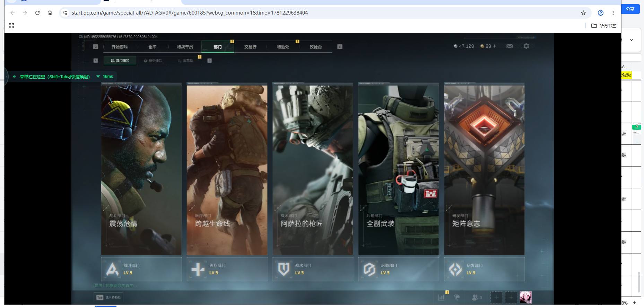The image size is (644, 308).
Task: Select the third sub-tab after 赛季任务
Action: (x=185, y=61)
